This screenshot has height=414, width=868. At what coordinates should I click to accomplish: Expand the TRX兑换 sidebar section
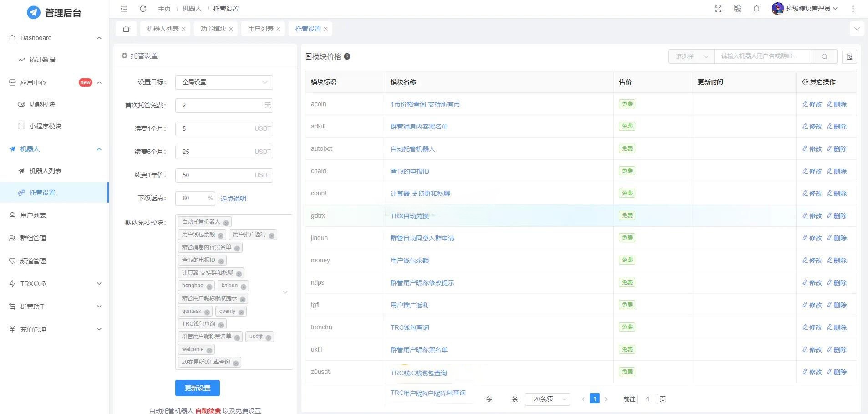[55, 283]
